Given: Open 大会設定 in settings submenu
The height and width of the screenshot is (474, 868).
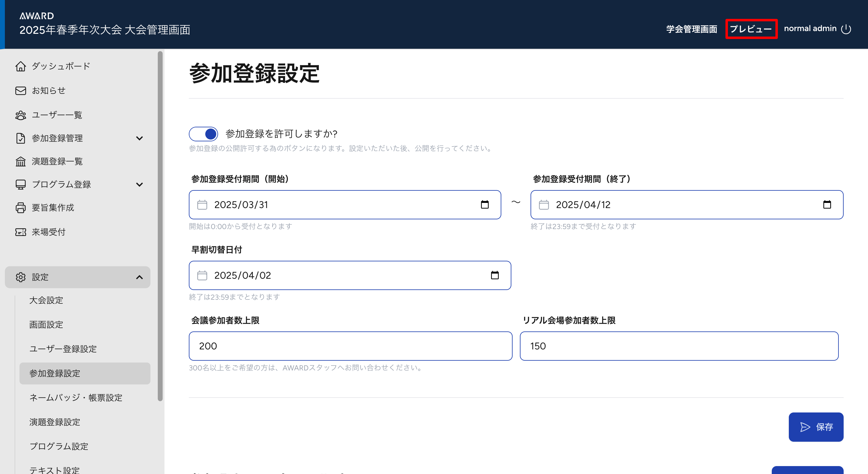Looking at the screenshot, I should [46, 300].
